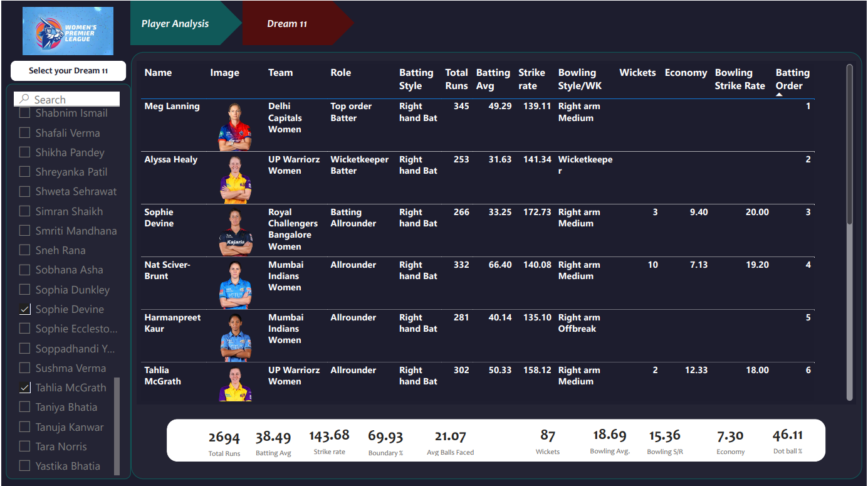The image size is (868, 486).
Task: Click the sort arrow under Batting Order
Action: [779, 95]
